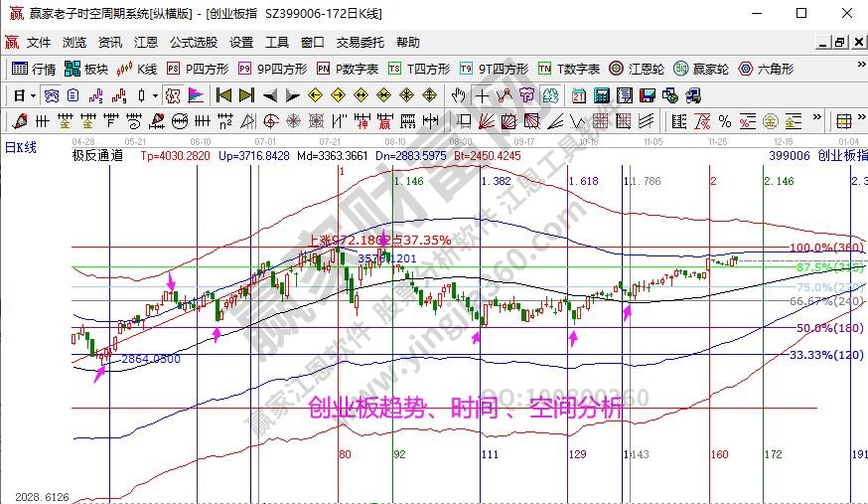868x504 pixels.
Task: Toggle the crosshair cursor tool
Action: [x=482, y=95]
